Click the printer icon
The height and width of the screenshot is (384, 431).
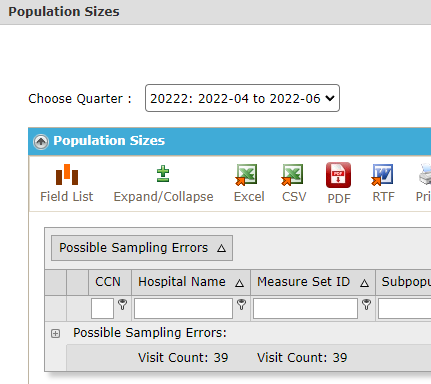point(425,174)
